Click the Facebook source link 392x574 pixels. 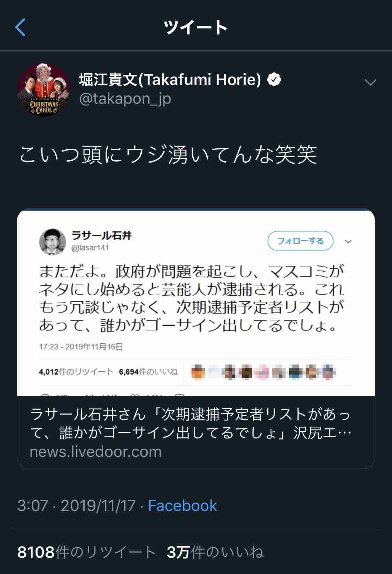tap(183, 505)
